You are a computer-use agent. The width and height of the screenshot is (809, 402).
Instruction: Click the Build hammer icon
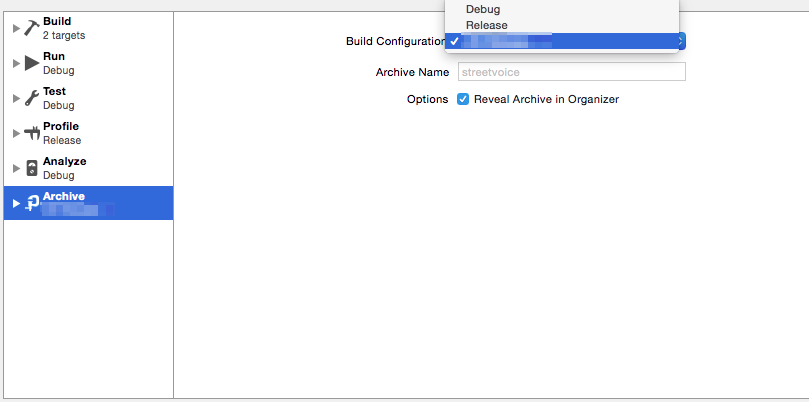tap(31, 28)
